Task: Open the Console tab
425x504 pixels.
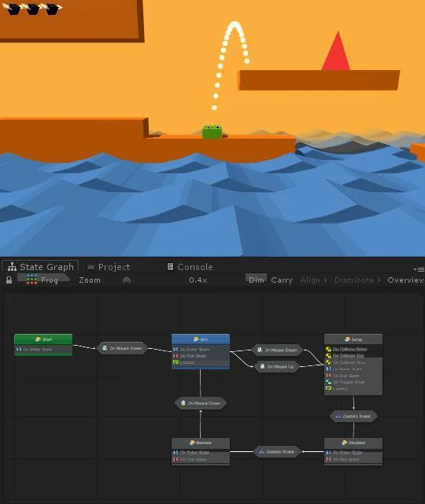Action: (190, 267)
